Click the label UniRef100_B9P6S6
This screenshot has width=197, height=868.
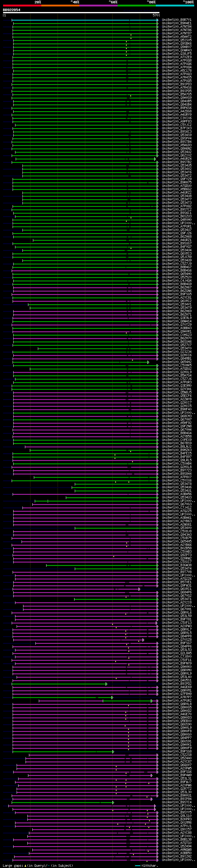(x=176, y=108)
